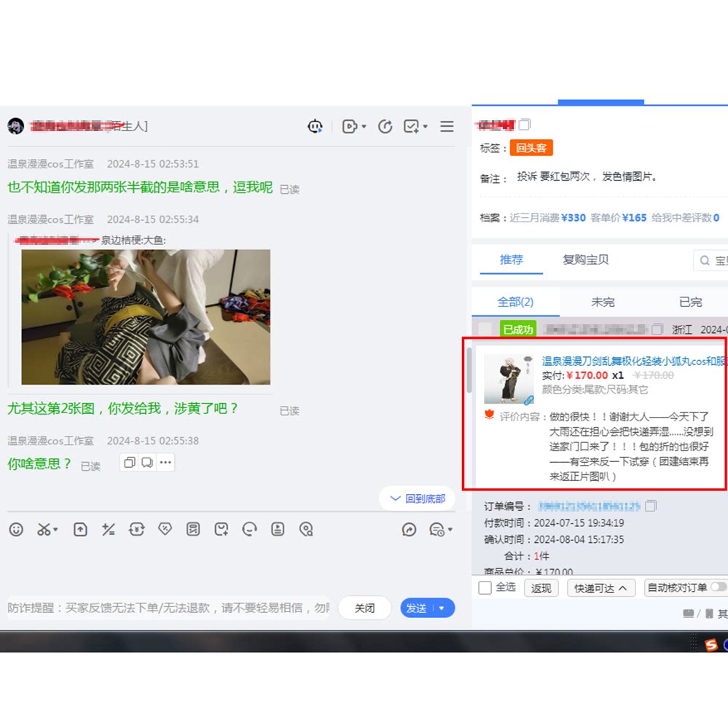Click the customer service headset icon
The width and height of the screenshot is (728, 728).
(250, 529)
